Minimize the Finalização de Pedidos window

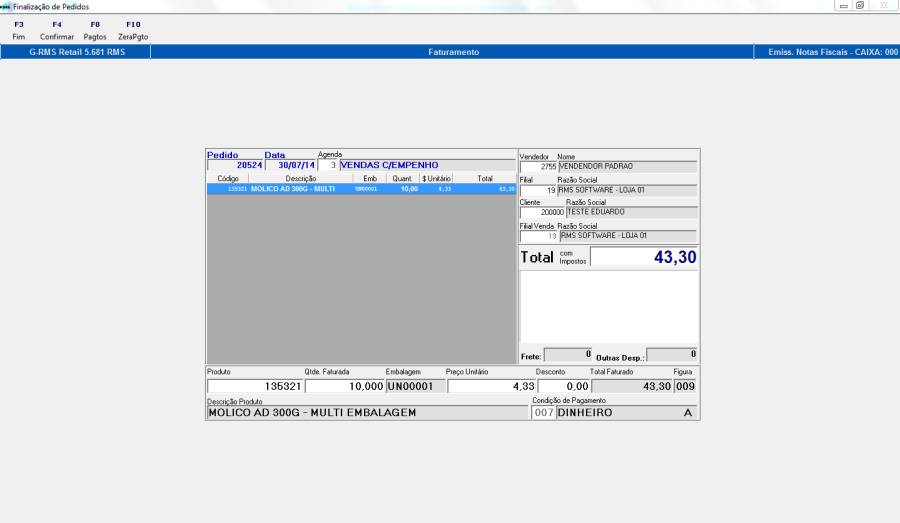coord(843,6)
